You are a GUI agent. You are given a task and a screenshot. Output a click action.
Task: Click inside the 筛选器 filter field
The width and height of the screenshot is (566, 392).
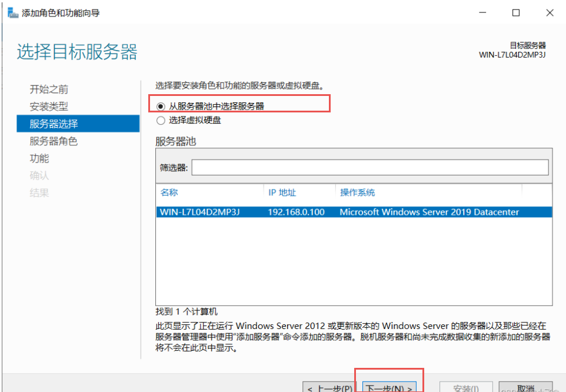(x=370, y=168)
